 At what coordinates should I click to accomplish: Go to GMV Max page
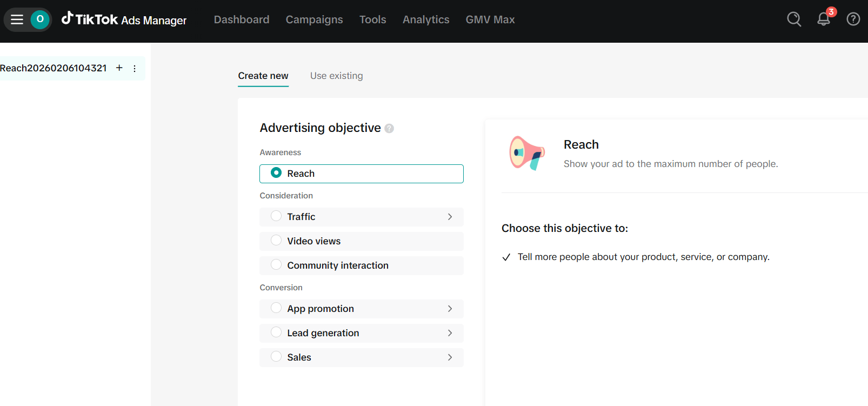coord(490,19)
